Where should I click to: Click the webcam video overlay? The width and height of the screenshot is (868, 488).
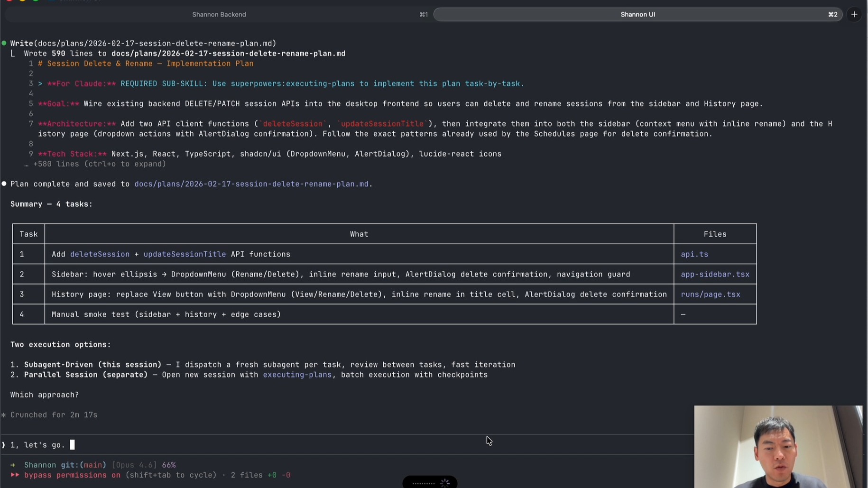pyautogui.click(x=778, y=446)
